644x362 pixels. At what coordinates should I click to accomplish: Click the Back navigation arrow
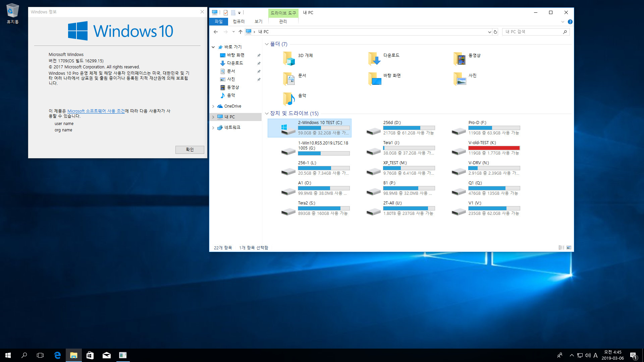click(216, 32)
